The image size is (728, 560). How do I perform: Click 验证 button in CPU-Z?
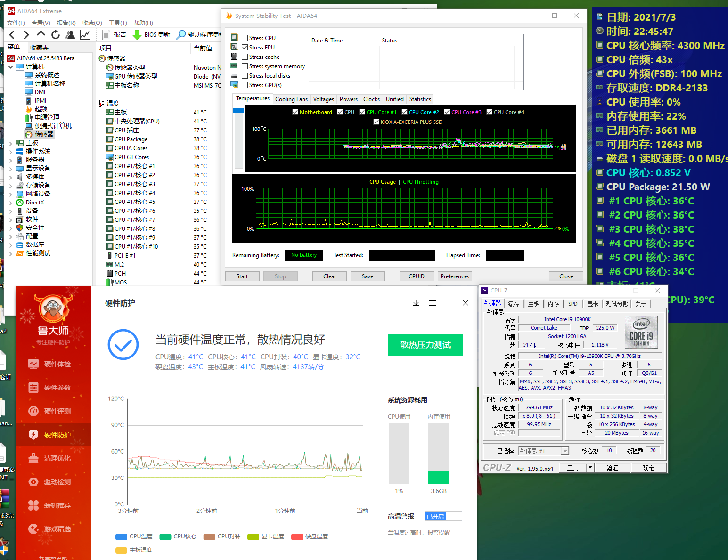coord(612,468)
